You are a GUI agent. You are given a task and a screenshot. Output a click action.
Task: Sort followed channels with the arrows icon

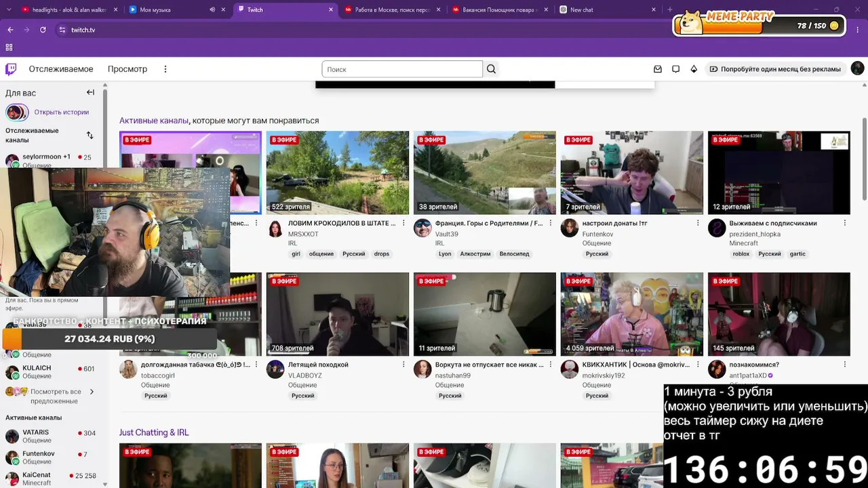pos(90,135)
